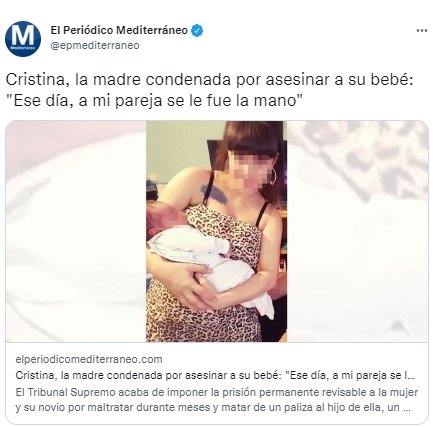438x427 pixels.
Task: Click the blurred left side of the card image
Action: 76,231
